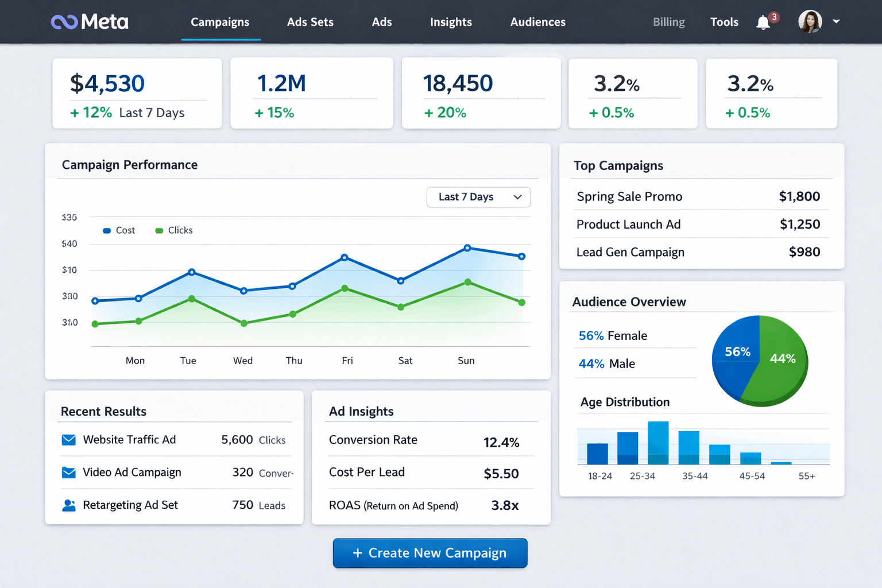
Task: Toggle the Cost series in chart legend
Action: [119, 230]
